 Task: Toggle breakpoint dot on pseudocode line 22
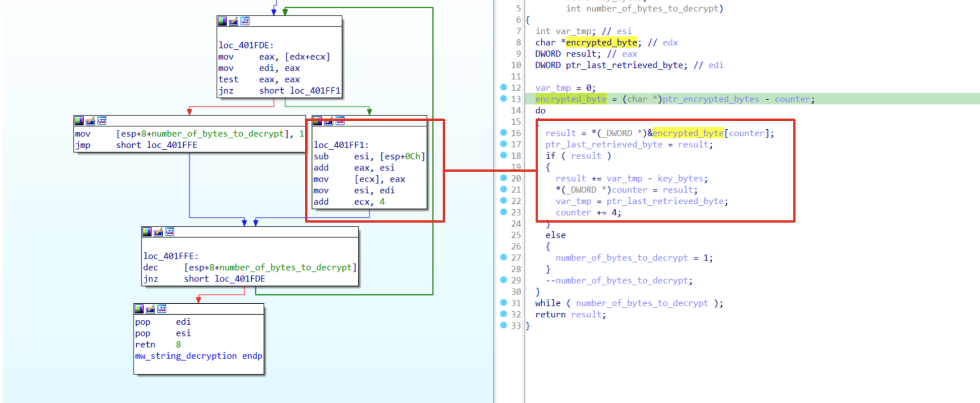pyautogui.click(x=504, y=201)
